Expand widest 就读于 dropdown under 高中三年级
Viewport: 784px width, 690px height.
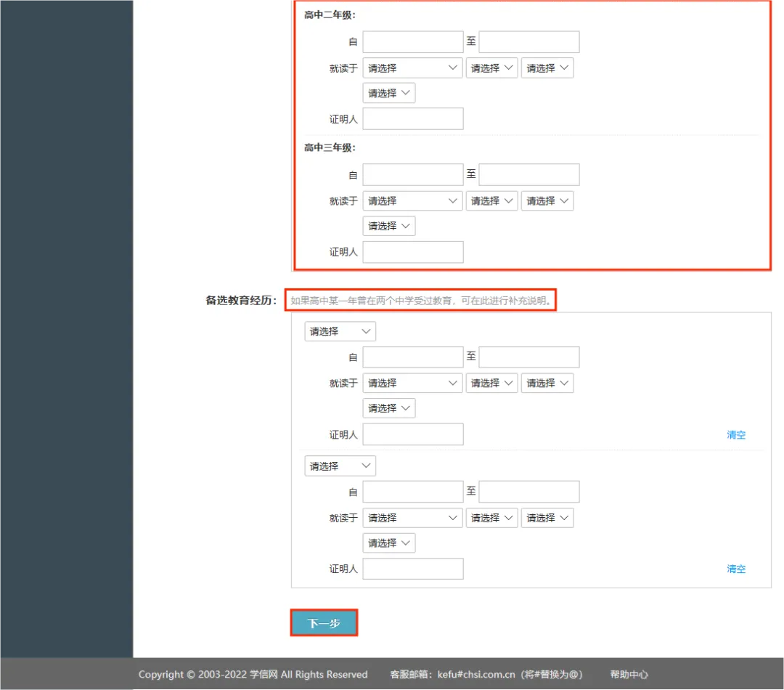412,201
